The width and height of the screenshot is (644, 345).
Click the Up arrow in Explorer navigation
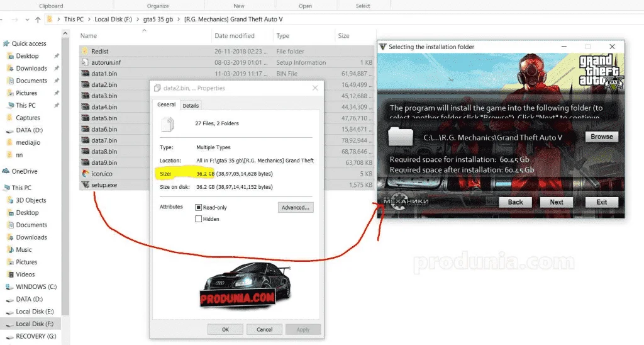38,20
